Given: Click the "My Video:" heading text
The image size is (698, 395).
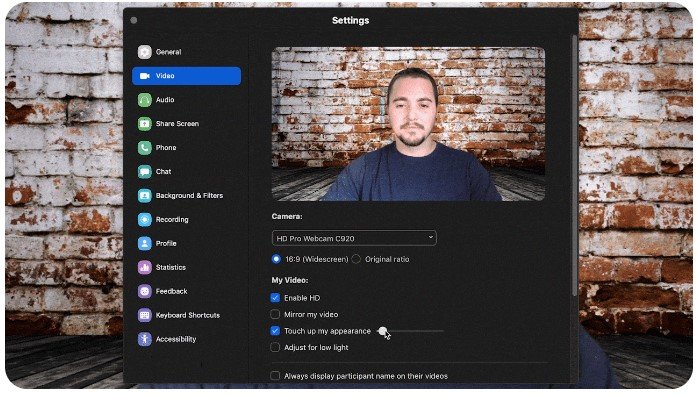Looking at the screenshot, I should (289, 280).
